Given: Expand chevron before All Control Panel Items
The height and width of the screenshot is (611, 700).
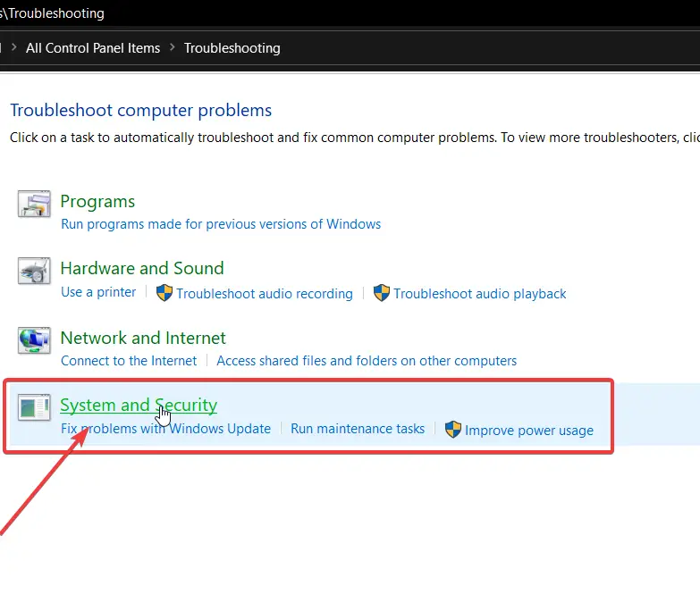Looking at the screenshot, I should click(13, 46).
